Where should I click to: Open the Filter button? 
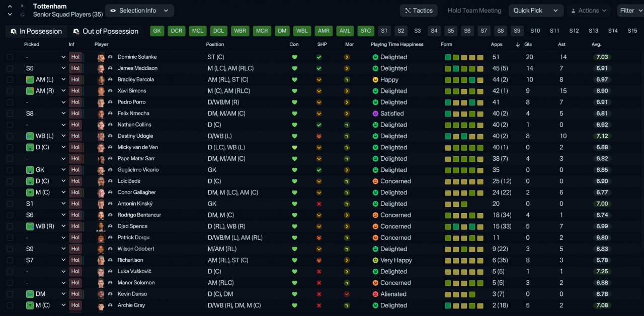pos(630,11)
